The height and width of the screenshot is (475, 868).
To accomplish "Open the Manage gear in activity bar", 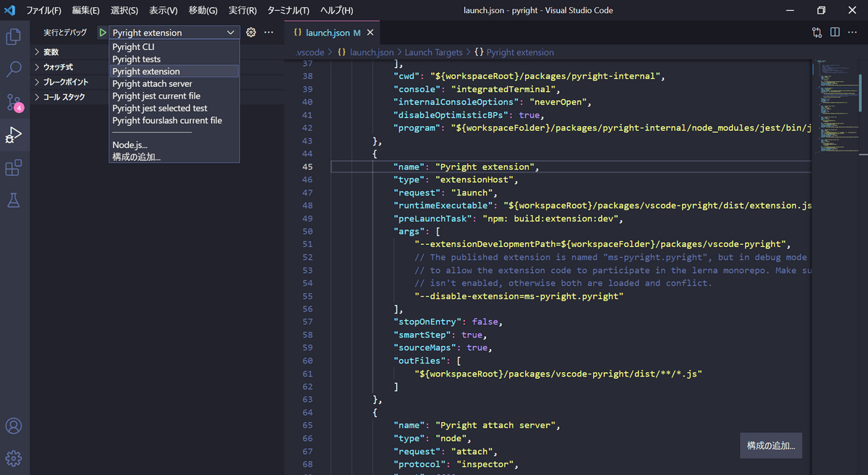I will 14,458.
